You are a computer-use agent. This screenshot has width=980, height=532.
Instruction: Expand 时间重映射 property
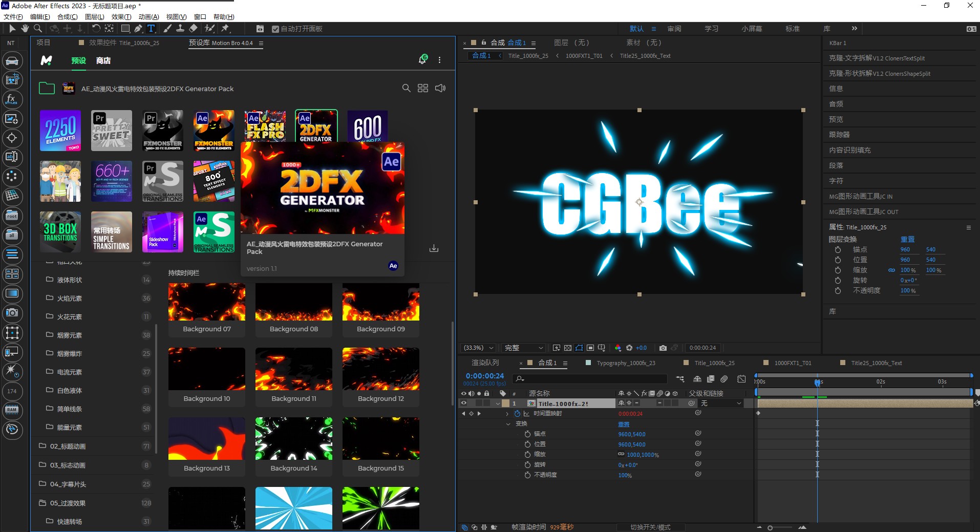pyautogui.click(x=507, y=413)
